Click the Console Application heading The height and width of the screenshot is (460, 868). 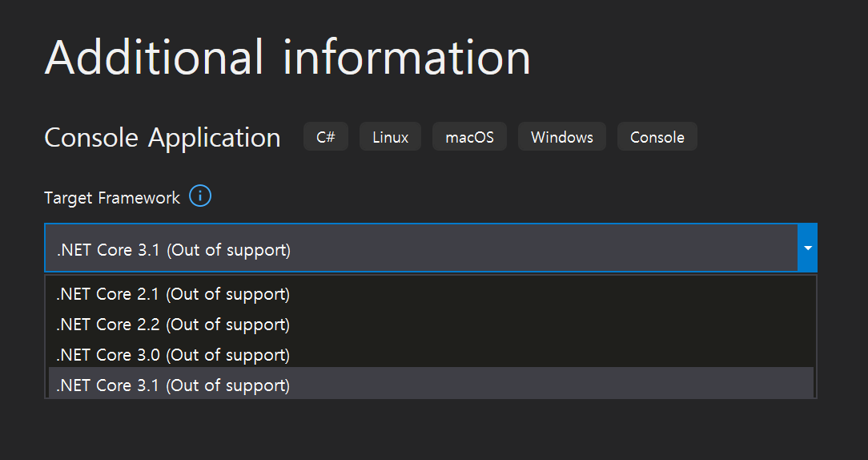163,138
